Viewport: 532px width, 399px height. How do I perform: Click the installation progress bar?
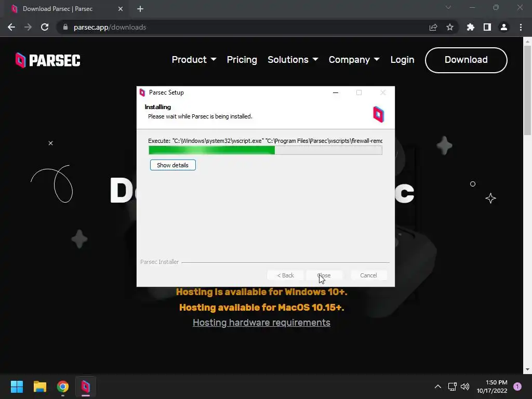point(265,150)
